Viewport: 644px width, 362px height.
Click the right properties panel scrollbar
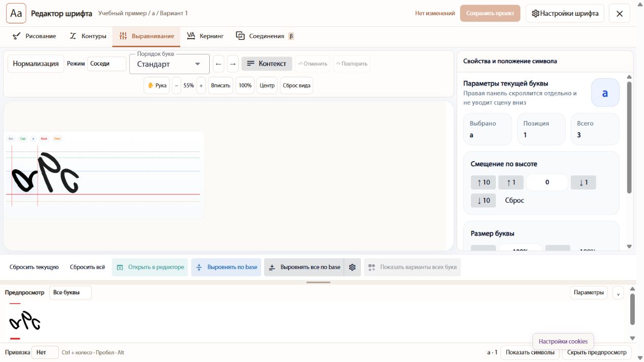629,137
